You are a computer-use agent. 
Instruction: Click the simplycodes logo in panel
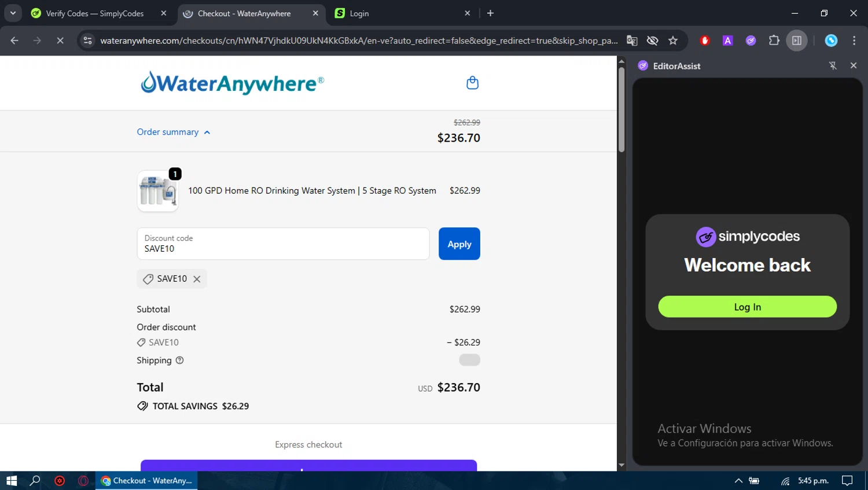point(747,237)
